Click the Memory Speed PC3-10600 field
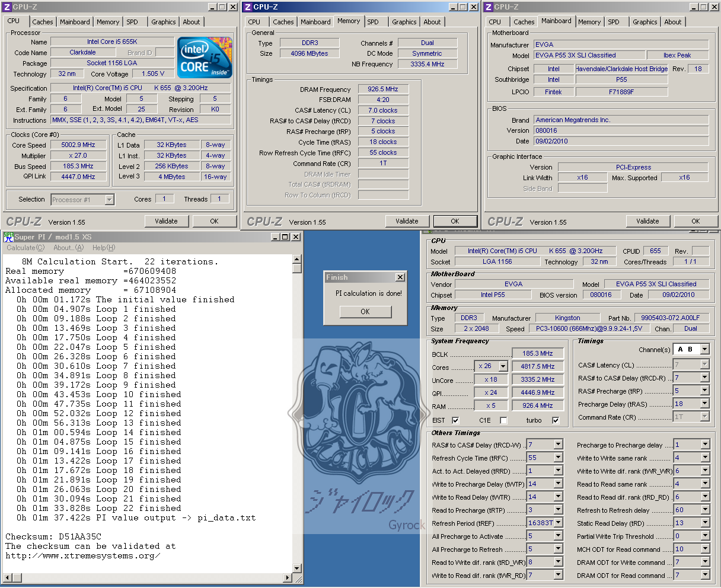The image size is (721, 588). (x=589, y=328)
